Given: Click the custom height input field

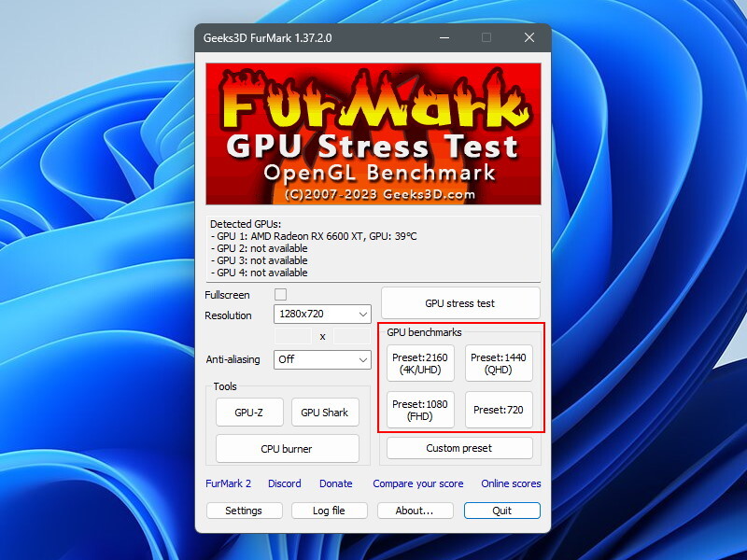Looking at the screenshot, I should pos(352,336).
